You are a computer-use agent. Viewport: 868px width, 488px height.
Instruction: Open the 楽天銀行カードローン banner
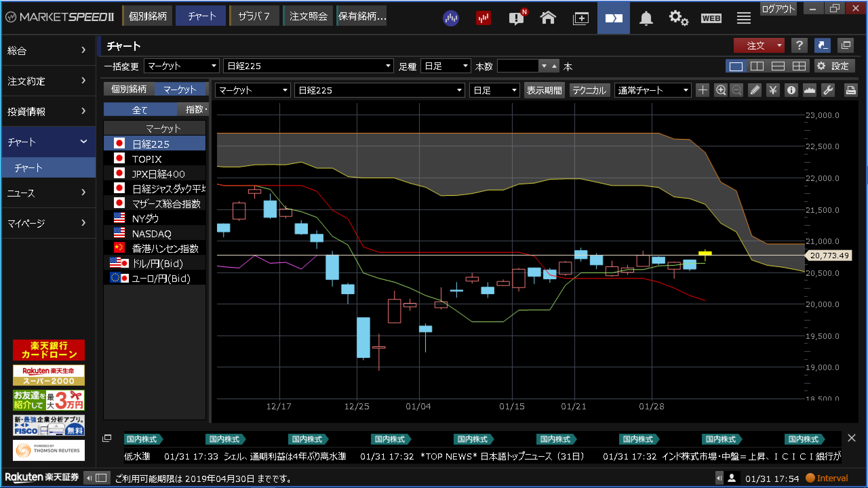click(49, 350)
